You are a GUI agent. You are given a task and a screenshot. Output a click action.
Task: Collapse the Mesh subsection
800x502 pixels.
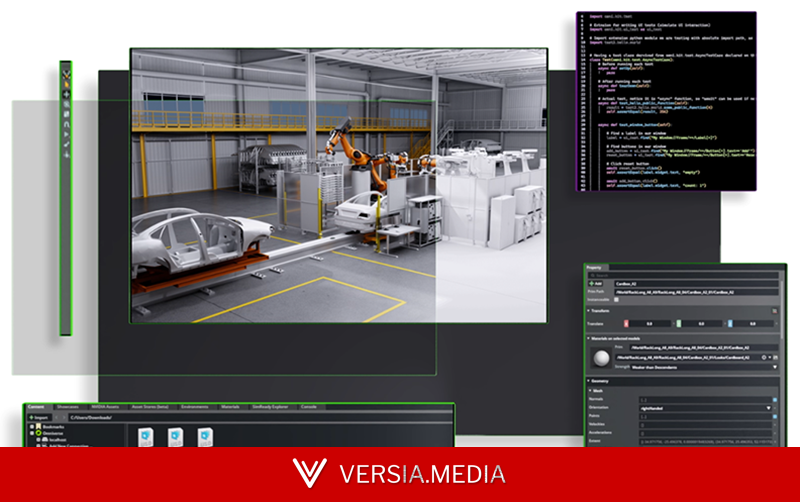point(590,390)
